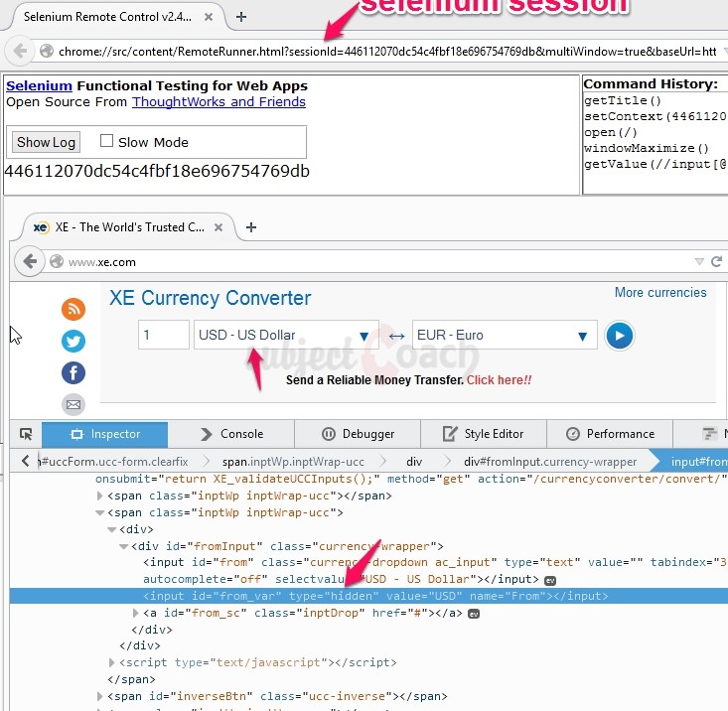Expand the a#from_sc node
Screen dimensions: 728x711
136,613
